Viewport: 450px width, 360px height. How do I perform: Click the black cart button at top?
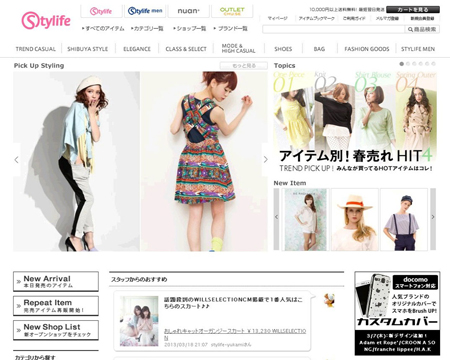(x=413, y=10)
